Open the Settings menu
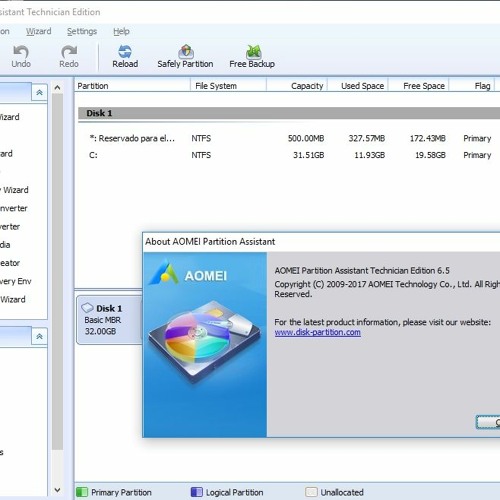Screen dimensions: 500x500 point(82,31)
